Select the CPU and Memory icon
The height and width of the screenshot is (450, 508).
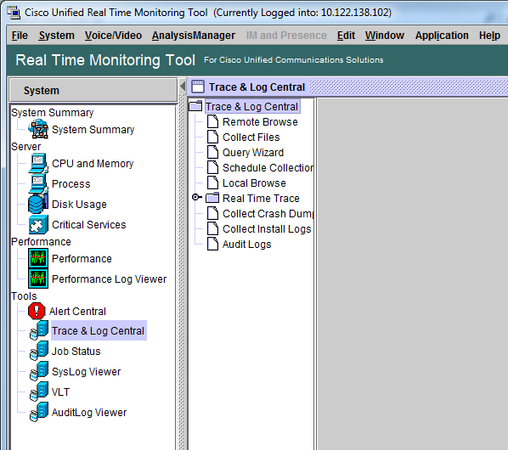pos(38,163)
